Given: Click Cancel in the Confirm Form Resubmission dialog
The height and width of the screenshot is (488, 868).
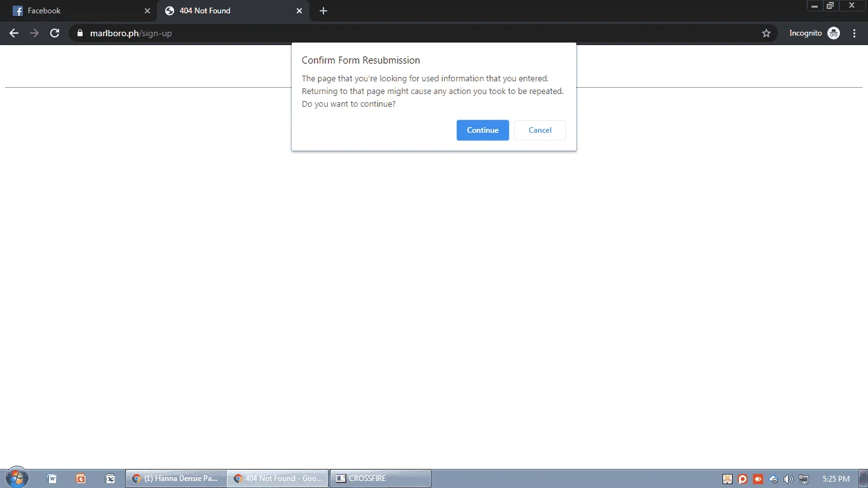Looking at the screenshot, I should [539, 130].
